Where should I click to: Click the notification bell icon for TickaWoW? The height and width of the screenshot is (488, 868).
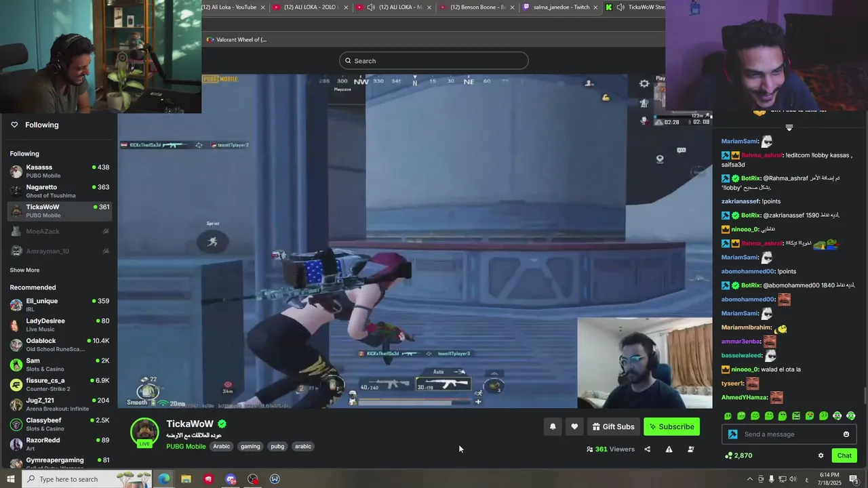[x=553, y=426]
